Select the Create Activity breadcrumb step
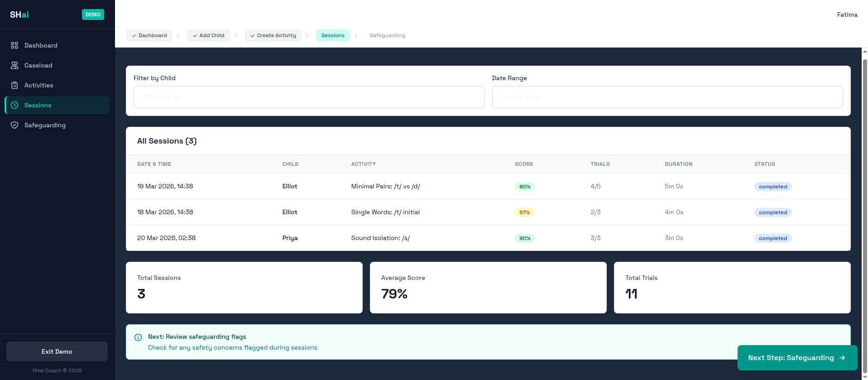Viewport: 868px width, 380px height. tap(273, 35)
